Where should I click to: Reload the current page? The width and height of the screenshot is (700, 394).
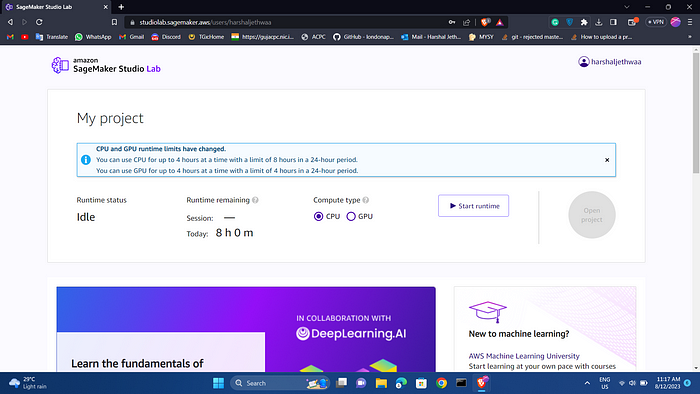coord(39,22)
